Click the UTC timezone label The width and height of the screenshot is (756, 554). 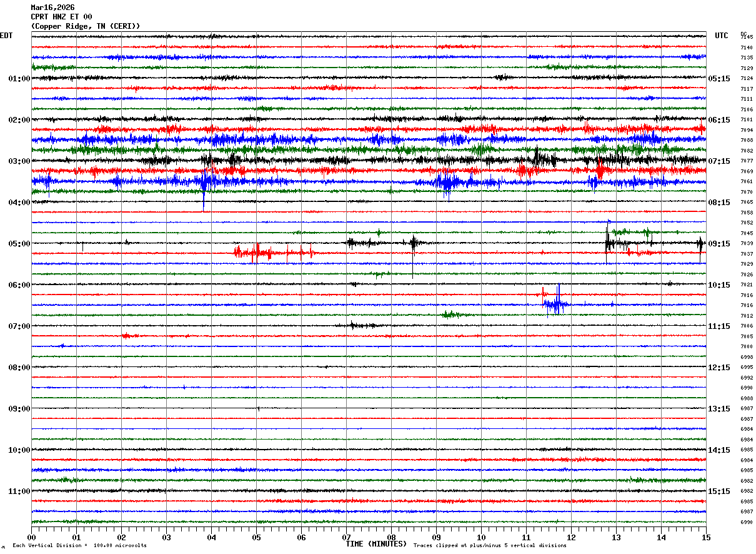pos(722,36)
